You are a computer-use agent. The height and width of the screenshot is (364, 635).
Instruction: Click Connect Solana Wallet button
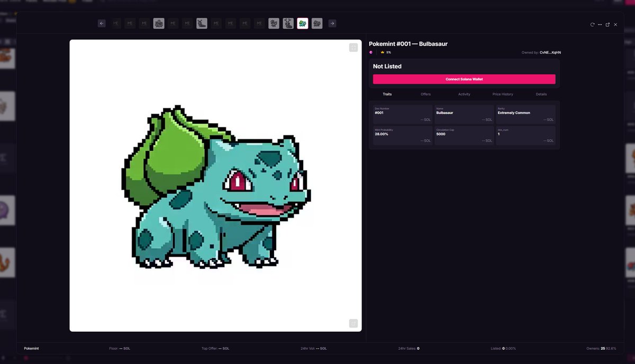tap(464, 79)
